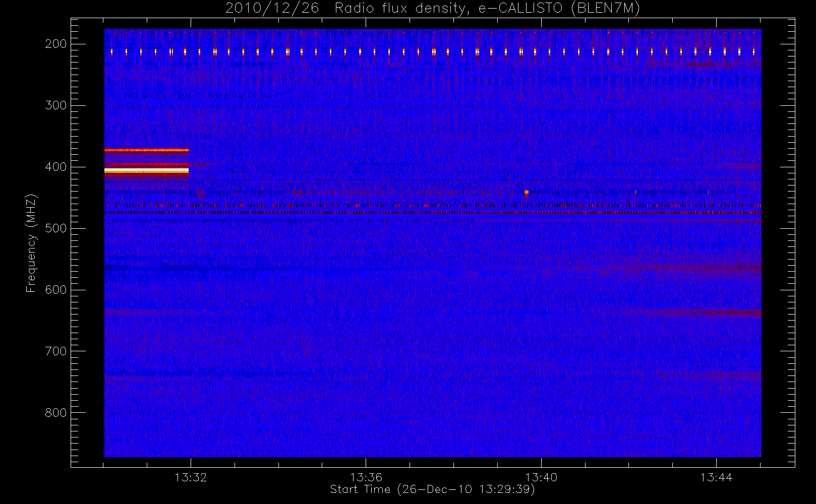Click the 200 frequency tick label
Viewport: 816px width, 504px height.
[56, 44]
